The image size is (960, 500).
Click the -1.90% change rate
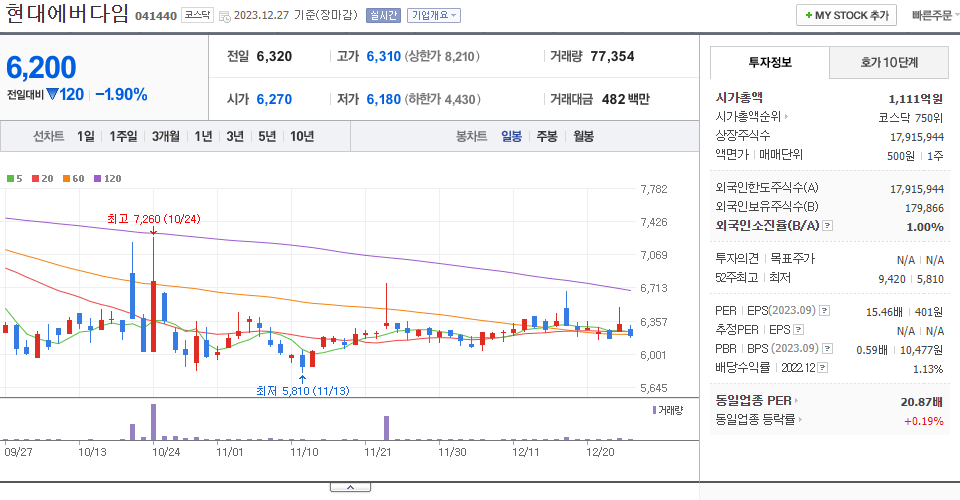[x=121, y=94]
